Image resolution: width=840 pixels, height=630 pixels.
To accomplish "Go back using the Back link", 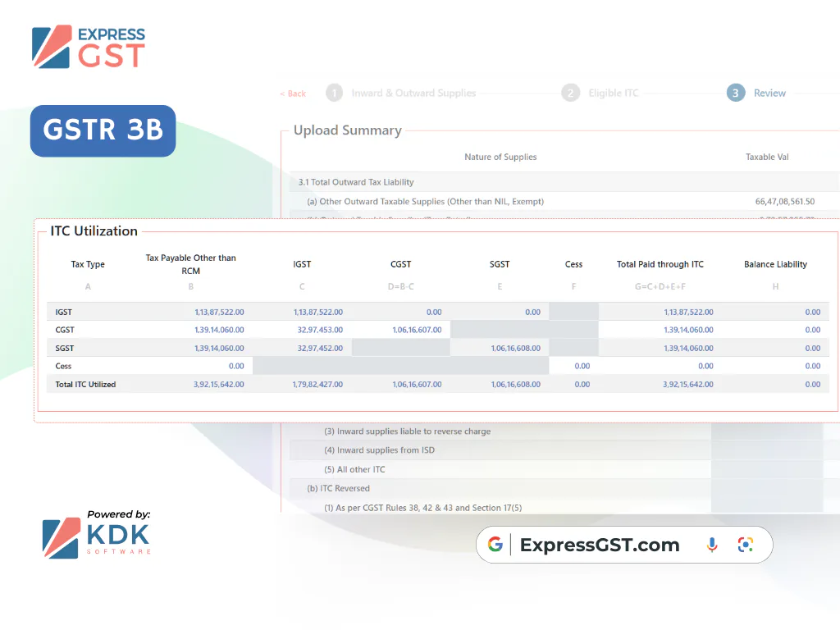I will click(x=293, y=94).
